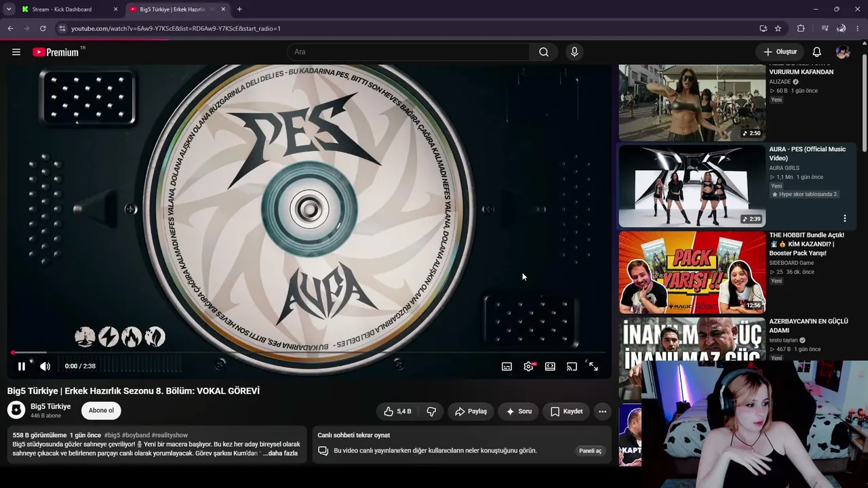Go back with the browser back arrow
The width and height of the screenshot is (868, 488).
click(10, 28)
